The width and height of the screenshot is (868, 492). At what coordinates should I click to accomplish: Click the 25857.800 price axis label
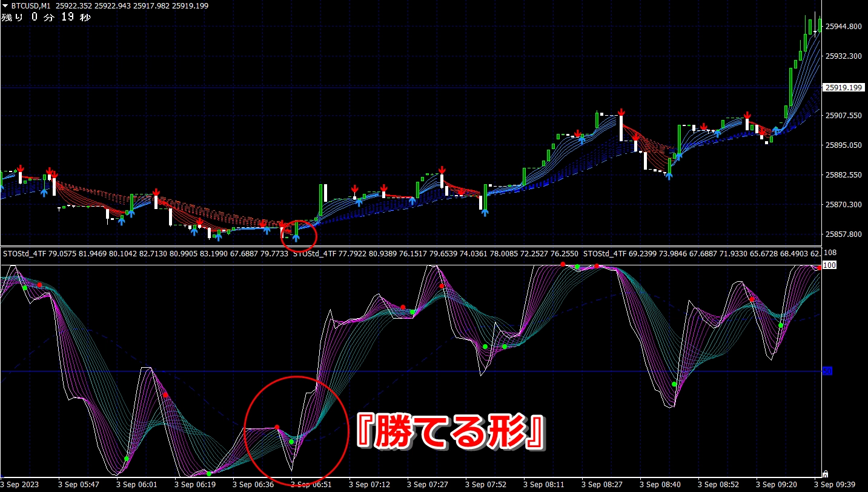pyautogui.click(x=843, y=234)
